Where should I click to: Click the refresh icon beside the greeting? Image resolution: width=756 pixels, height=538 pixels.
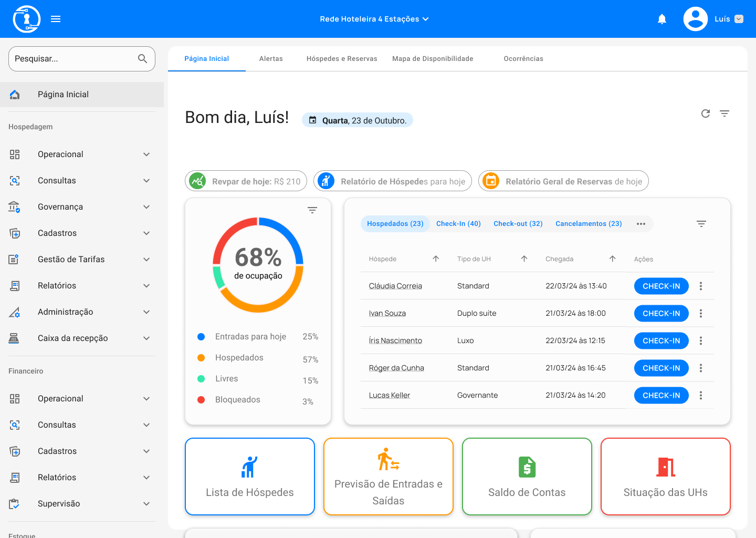pyautogui.click(x=706, y=113)
